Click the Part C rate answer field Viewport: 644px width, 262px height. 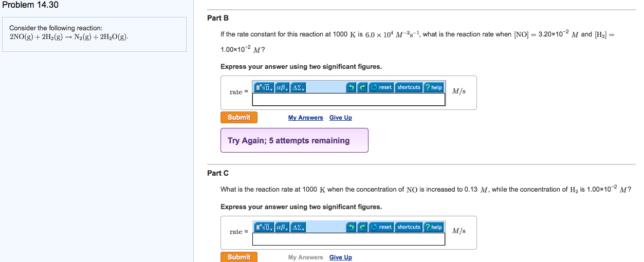click(x=348, y=239)
